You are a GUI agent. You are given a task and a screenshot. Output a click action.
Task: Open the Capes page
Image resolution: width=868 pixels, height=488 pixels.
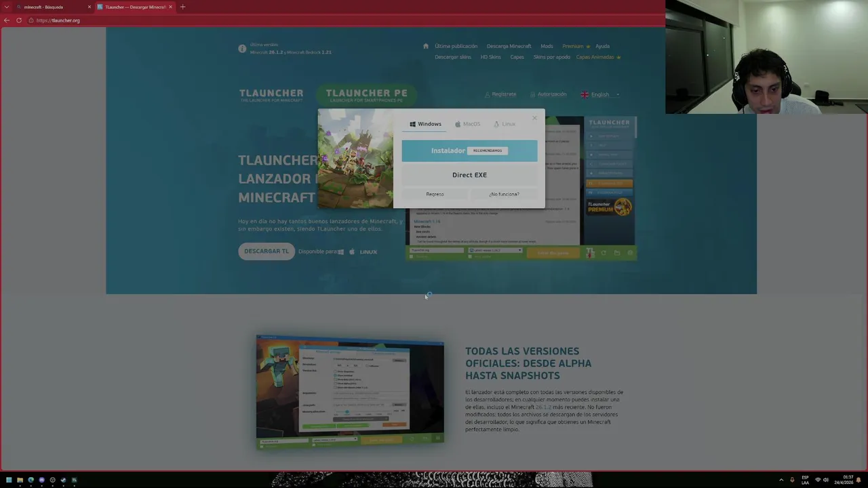click(517, 57)
